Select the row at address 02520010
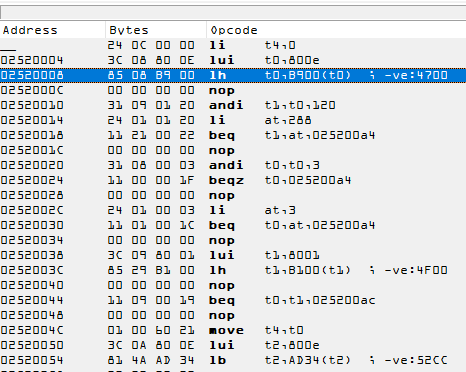The image size is (466, 372). pos(233,105)
